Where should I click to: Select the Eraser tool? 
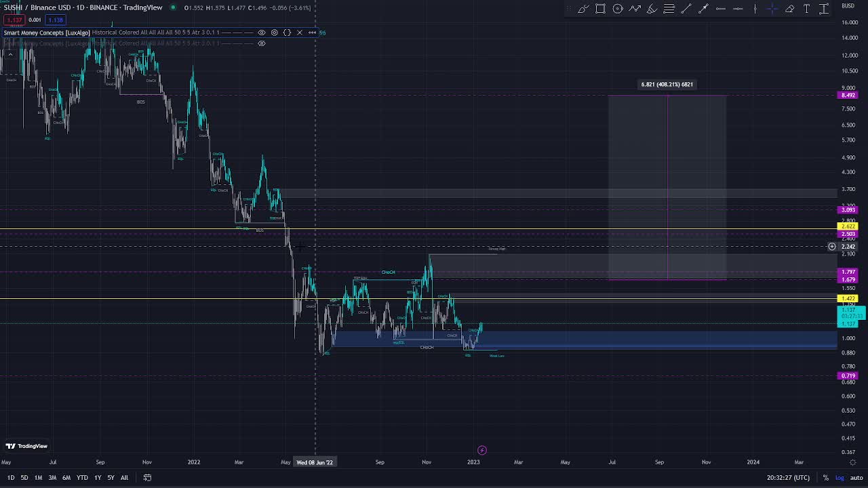click(x=789, y=9)
